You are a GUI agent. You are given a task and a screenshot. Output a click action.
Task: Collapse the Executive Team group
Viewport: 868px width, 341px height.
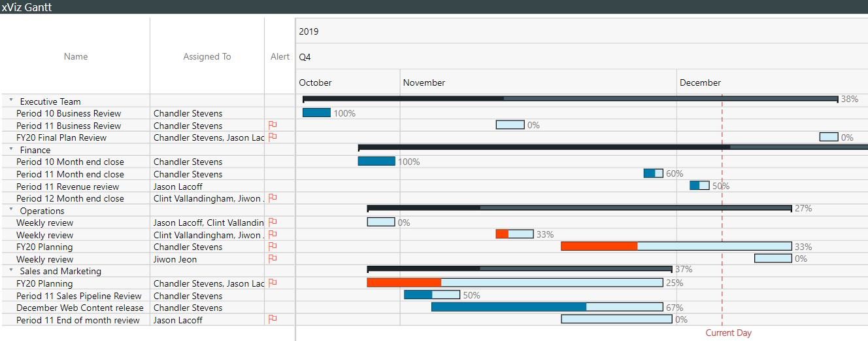(11, 101)
